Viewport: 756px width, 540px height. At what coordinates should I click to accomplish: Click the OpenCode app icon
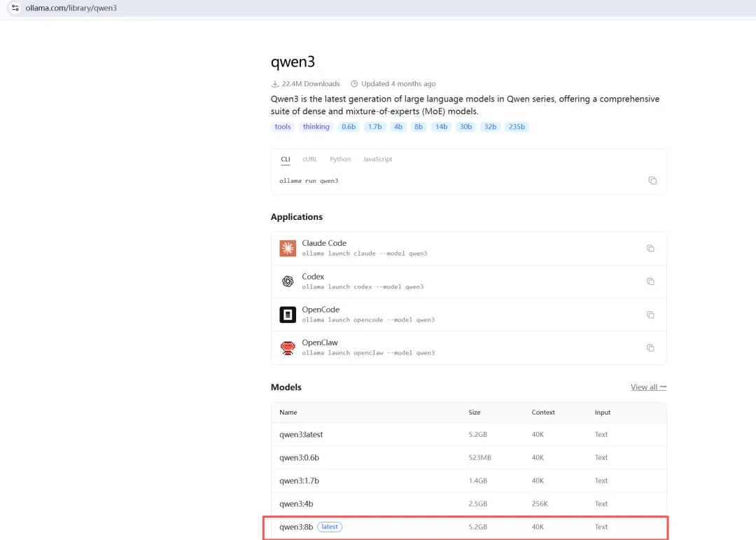pyautogui.click(x=288, y=314)
